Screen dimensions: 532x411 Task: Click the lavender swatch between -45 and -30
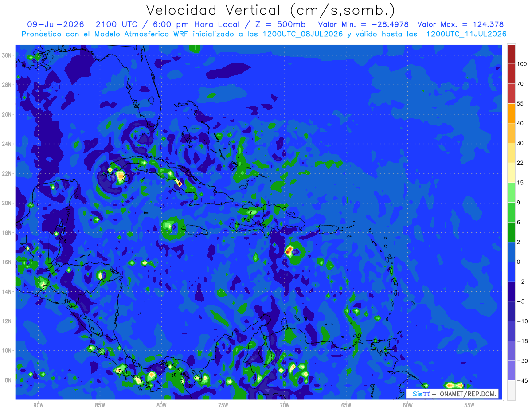tap(511, 371)
